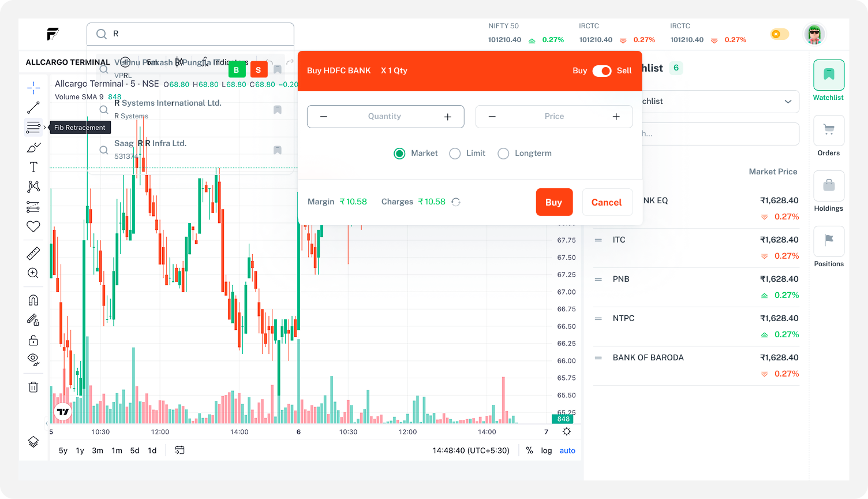
Task: Select the PNB watchlist row
Action: (696, 287)
